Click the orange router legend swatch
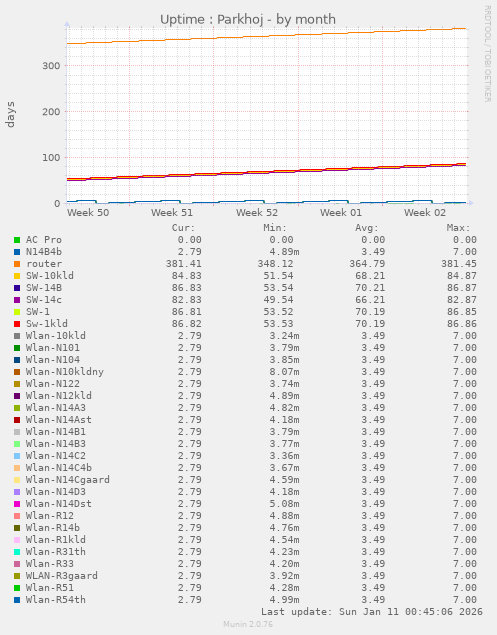The height and width of the screenshot is (635, 497). pyautogui.click(x=17, y=264)
